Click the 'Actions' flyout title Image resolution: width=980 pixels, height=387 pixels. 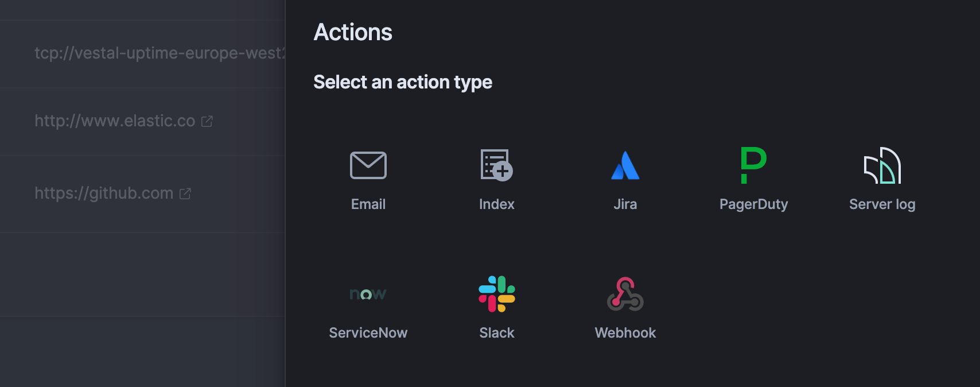[x=353, y=32]
